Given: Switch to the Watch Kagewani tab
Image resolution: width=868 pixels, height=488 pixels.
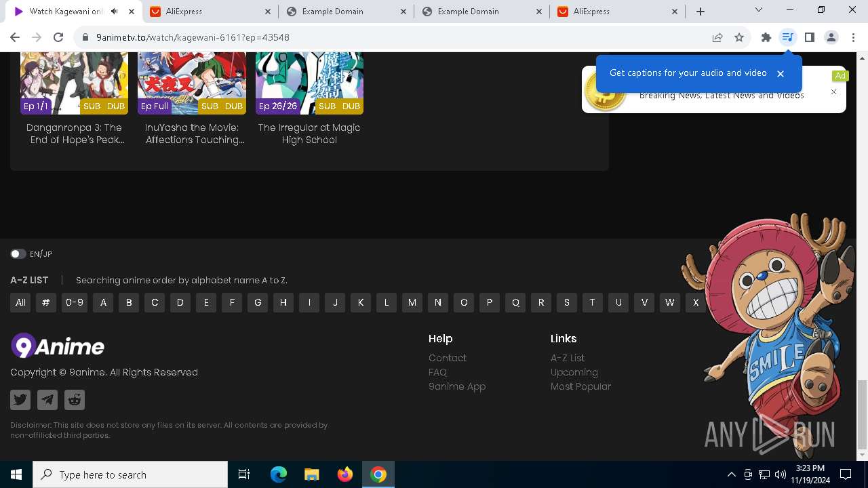Looking at the screenshot, I should pos(66,12).
